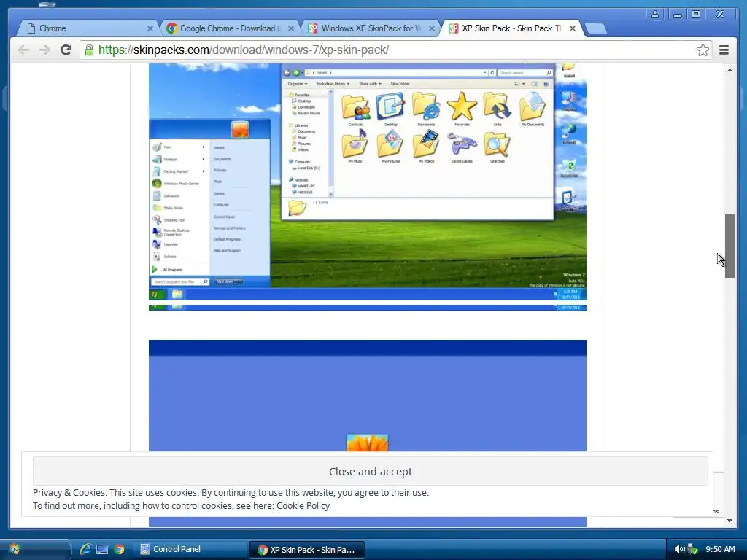The image size is (747, 560).
Task: View site security via green padlock icon
Action: (x=89, y=50)
